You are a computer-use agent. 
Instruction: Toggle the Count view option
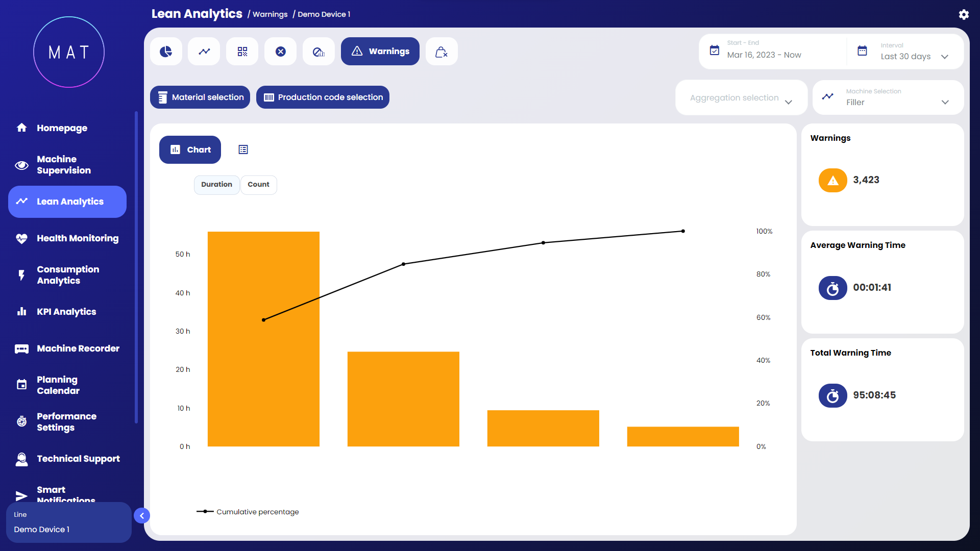(x=258, y=185)
